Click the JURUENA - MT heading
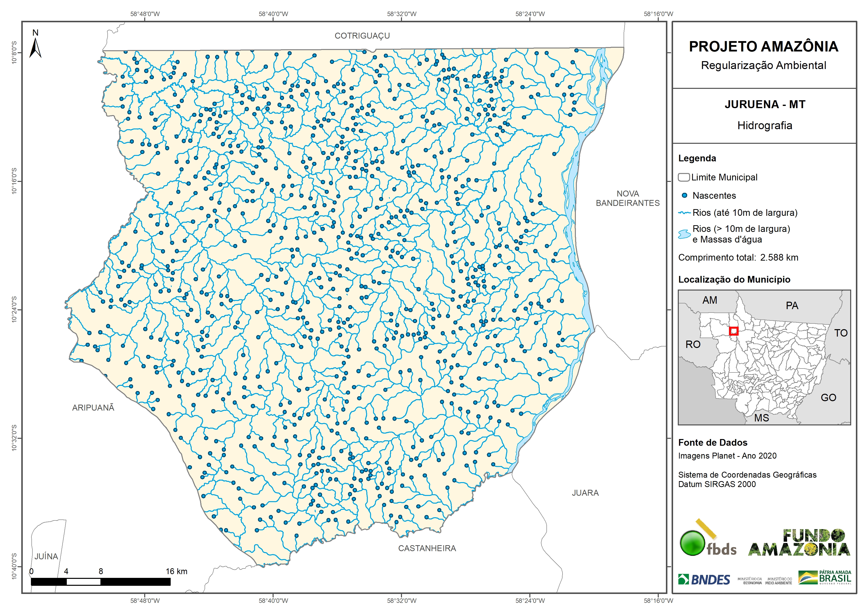The height and width of the screenshot is (614, 868). [765, 104]
